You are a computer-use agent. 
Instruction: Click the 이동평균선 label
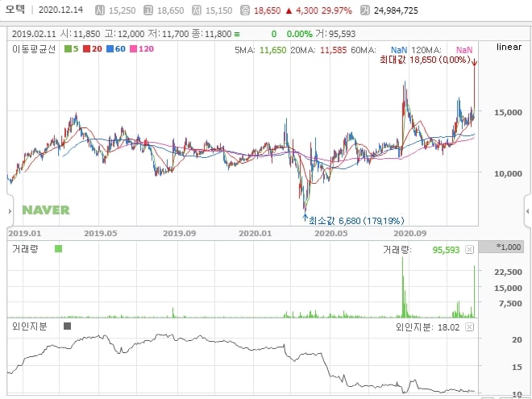tap(34, 49)
